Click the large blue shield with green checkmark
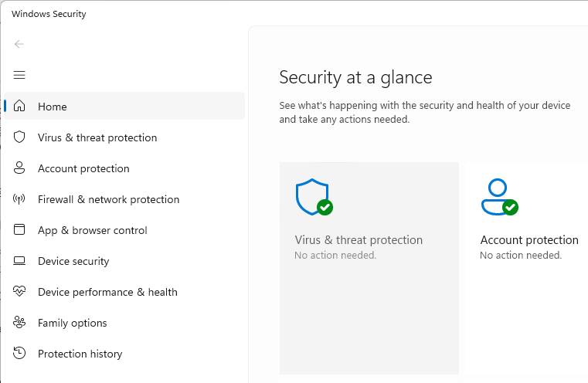The image size is (588, 383). [x=314, y=197]
